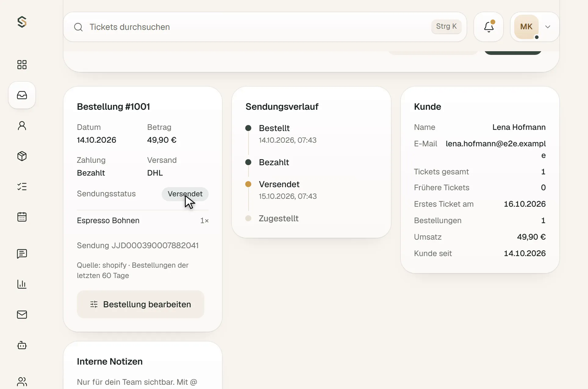Image resolution: width=588 pixels, height=389 pixels.
Task: Click the Kunde seit date 14.10.2026
Action: pos(525,253)
